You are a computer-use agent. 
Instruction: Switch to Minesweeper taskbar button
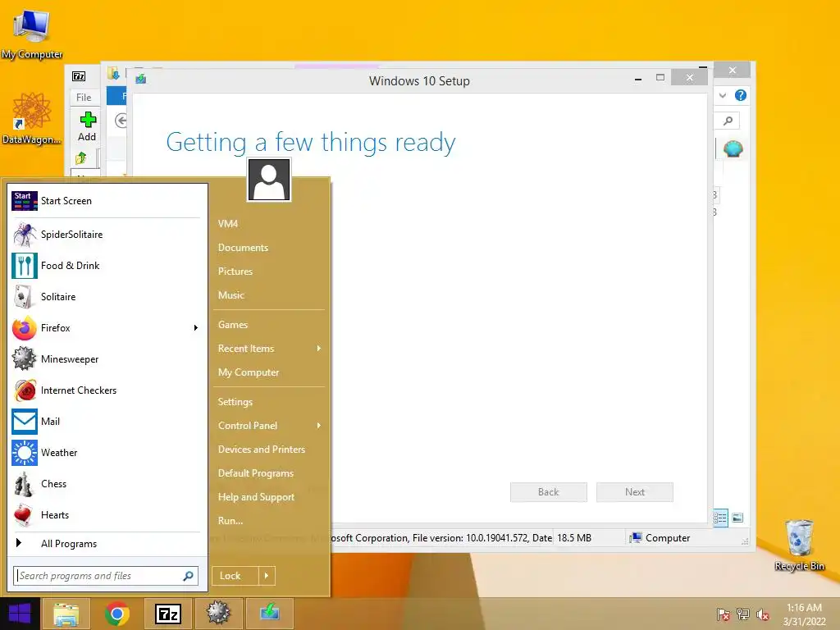tap(218, 614)
